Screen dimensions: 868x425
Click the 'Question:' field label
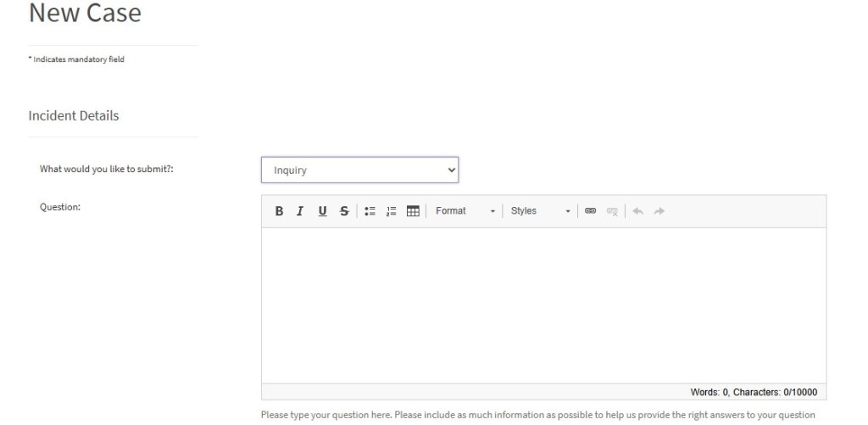pyautogui.click(x=60, y=207)
